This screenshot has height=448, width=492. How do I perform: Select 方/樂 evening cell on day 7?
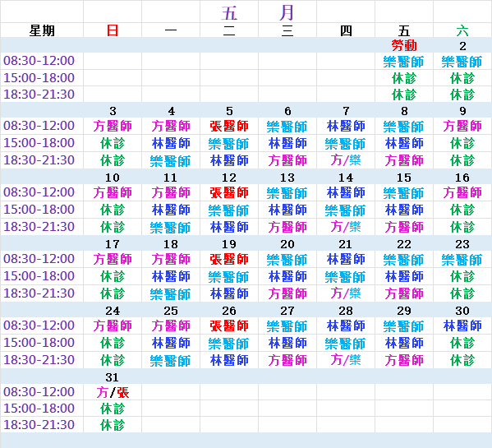[x=346, y=160]
